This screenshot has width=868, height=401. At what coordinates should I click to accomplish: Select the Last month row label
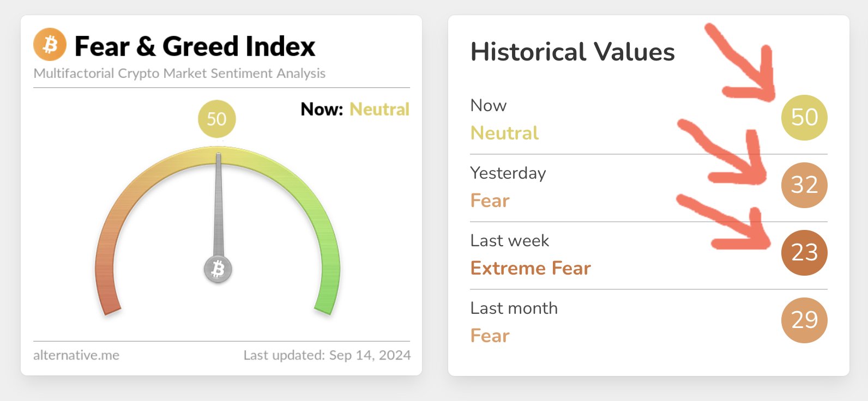click(x=514, y=308)
